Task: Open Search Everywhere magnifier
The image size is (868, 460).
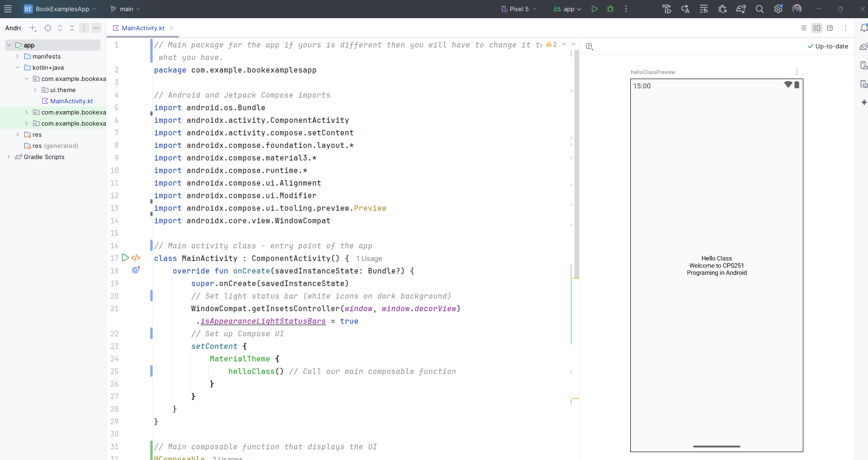Action: coord(760,9)
